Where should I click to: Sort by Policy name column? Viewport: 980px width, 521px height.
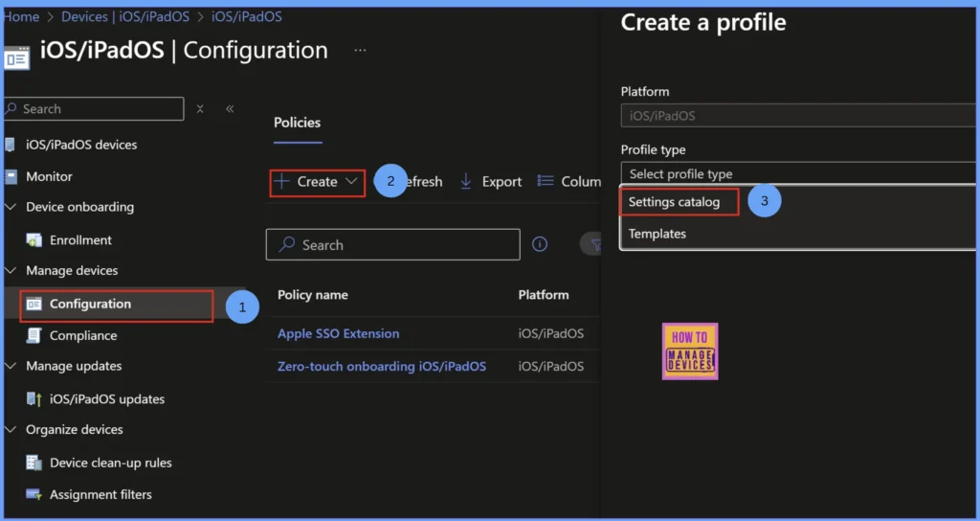[x=313, y=295]
